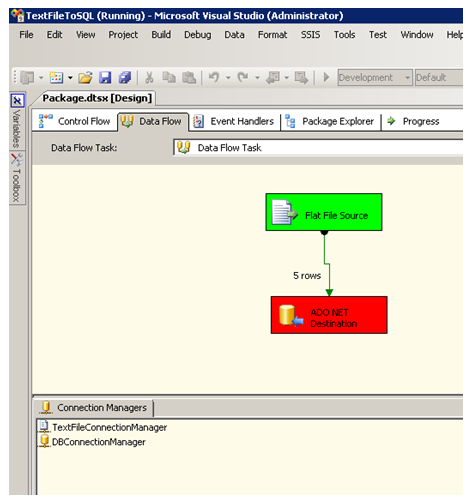Open the Toolbox side panel
This screenshot has width=475, height=501.
17,178
